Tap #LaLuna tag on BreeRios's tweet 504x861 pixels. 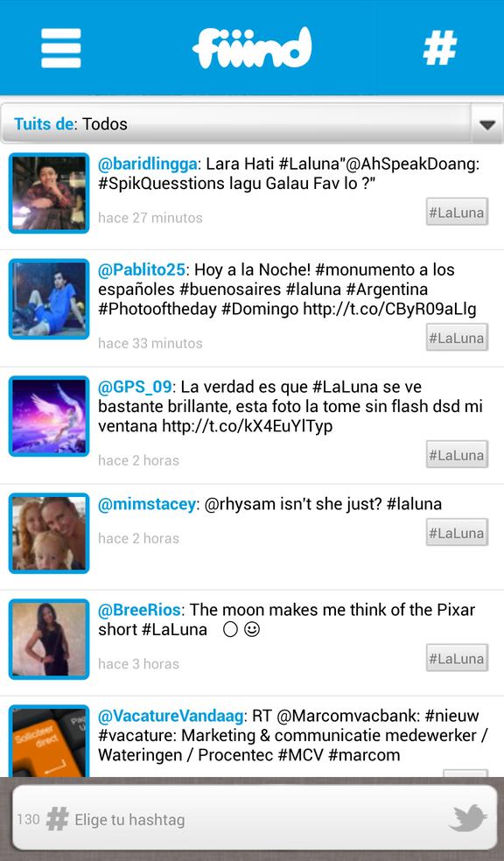[x=457, y=658]
